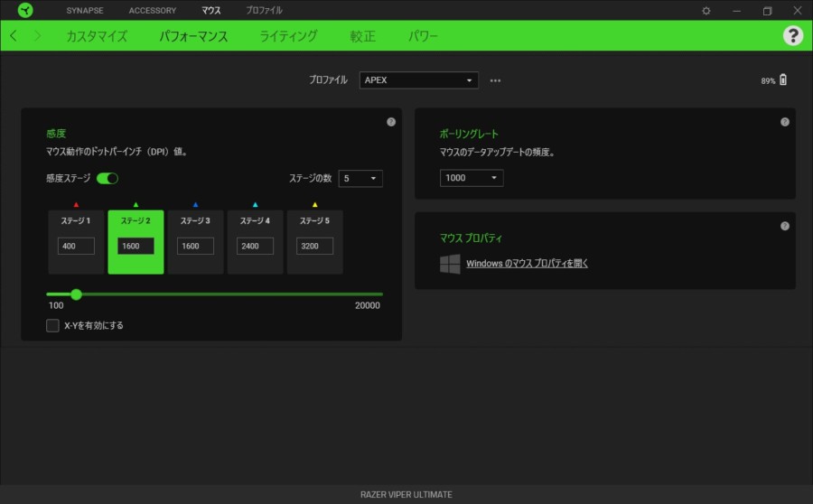Open profile options three-dot menu
This screenshot has width=813, height=504.
pos(495,80)
